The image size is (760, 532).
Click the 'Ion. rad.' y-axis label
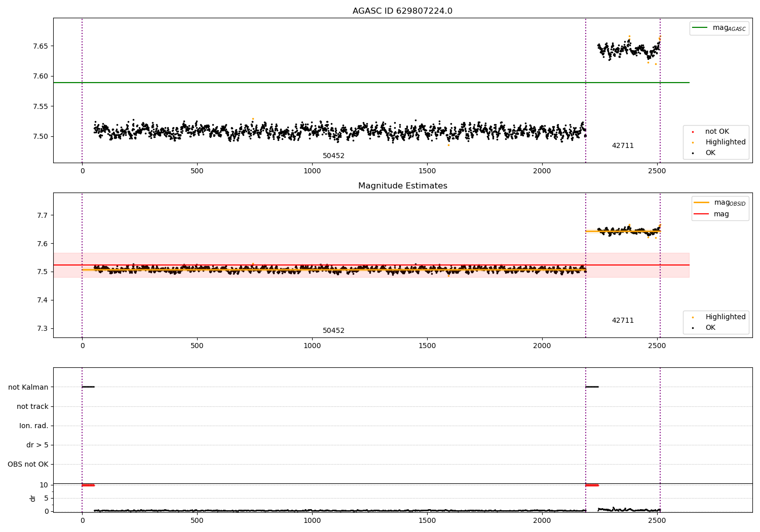(34, 426)
